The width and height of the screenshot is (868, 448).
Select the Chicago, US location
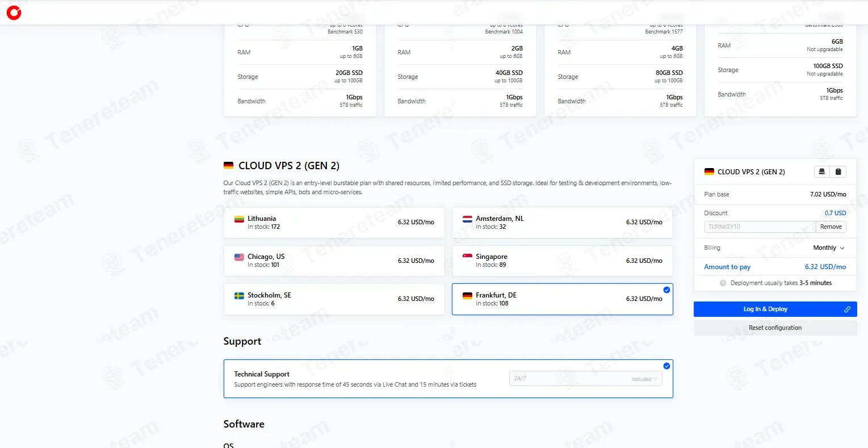click(334, 261)
